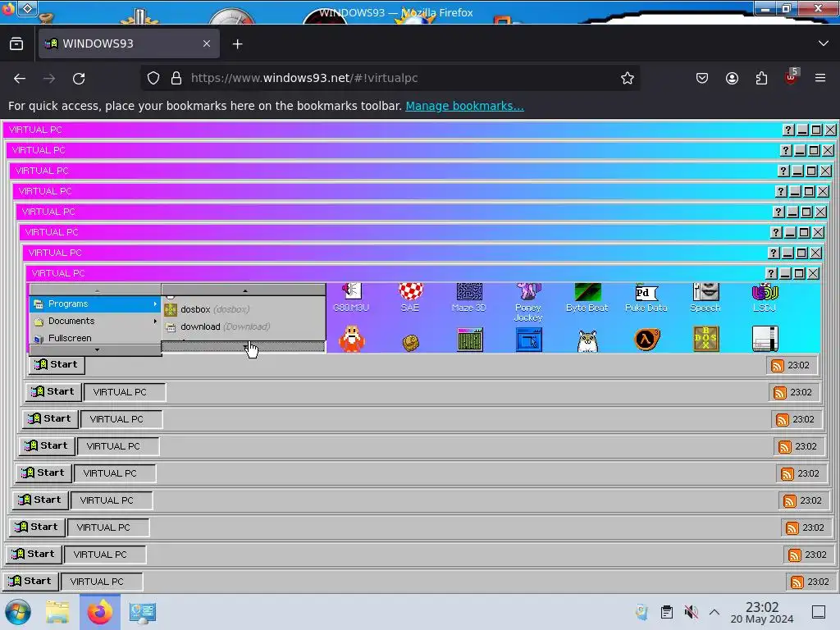Click the red ape character desktop icon
This screenshot has height=630, width=840.
pyautogui.click(x=351, y=339)
